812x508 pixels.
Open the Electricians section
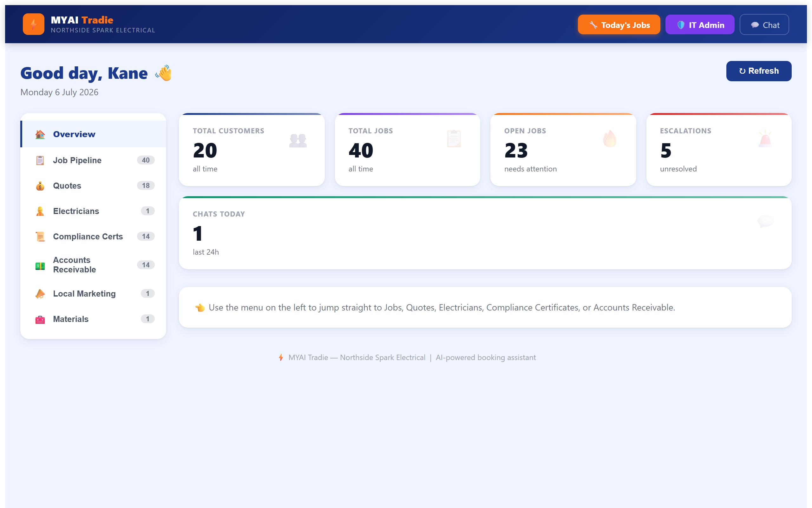tap(93, 211)
